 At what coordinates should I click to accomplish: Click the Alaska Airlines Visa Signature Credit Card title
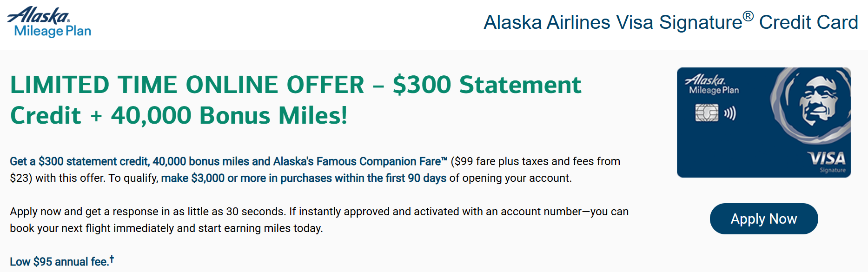coord(671,22)
